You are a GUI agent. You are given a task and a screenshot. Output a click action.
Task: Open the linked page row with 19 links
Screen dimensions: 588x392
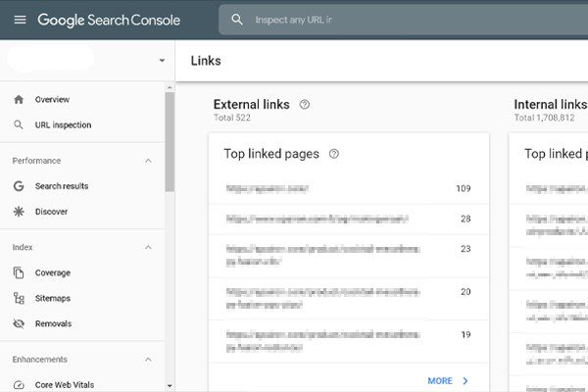tap(349, 341)
